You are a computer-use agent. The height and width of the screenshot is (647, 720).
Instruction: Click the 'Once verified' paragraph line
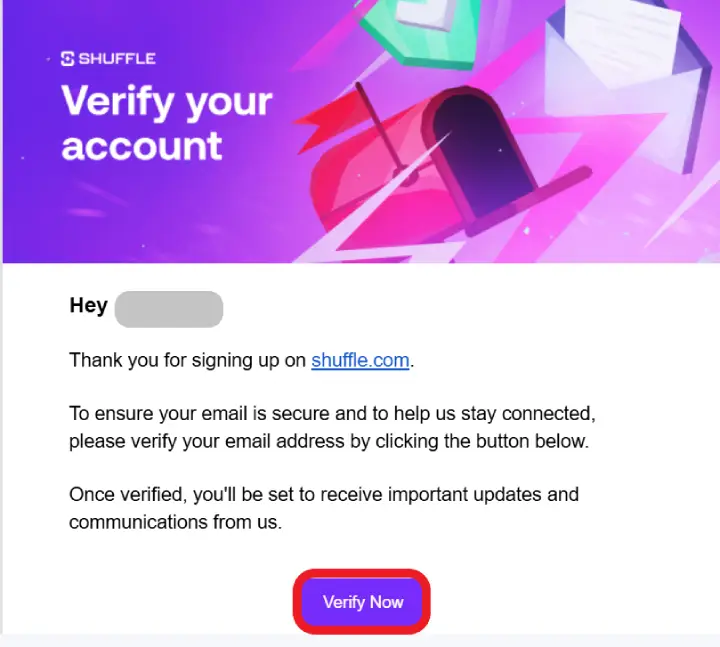tap(324, 495)
